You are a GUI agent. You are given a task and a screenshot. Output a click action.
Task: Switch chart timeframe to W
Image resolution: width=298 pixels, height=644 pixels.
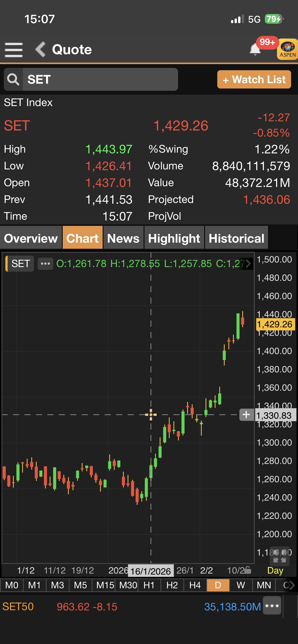(241, 586)
